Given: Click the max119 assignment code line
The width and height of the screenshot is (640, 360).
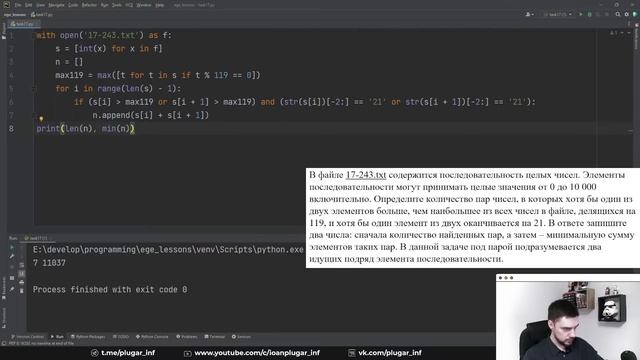Looking at the screenshot, I should (158, 75).
